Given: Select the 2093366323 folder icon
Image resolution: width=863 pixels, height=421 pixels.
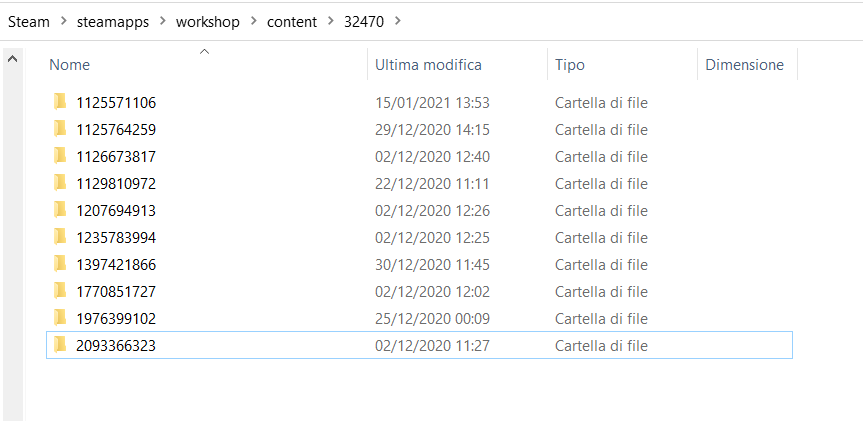Looking at the screenshot, I should tap(60, 345).
